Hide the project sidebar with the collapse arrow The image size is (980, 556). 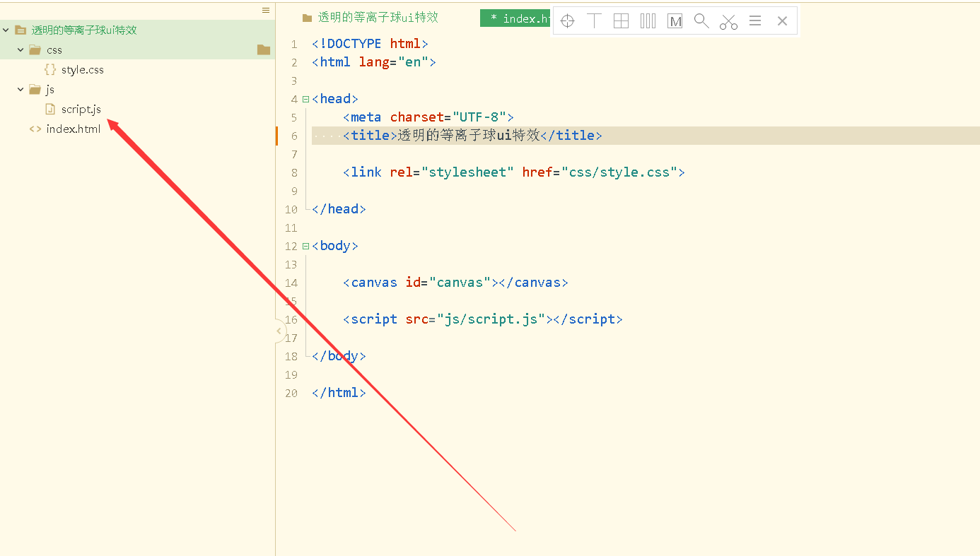tap(279, 331)
